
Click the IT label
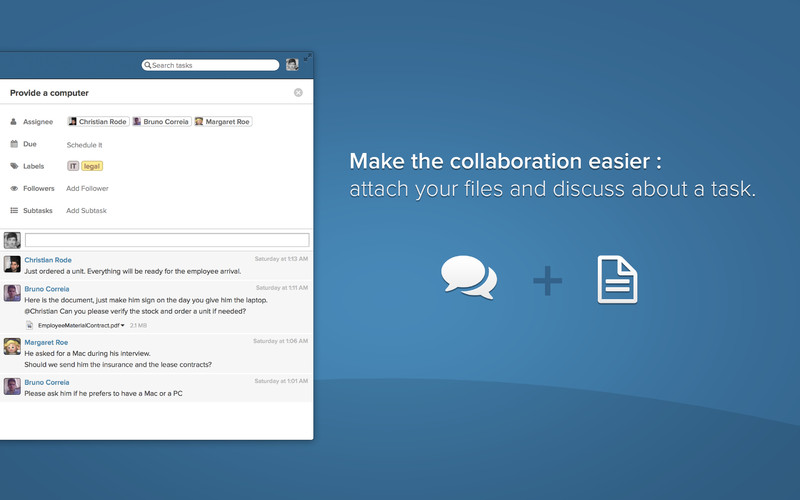click(x=73, y=166)
